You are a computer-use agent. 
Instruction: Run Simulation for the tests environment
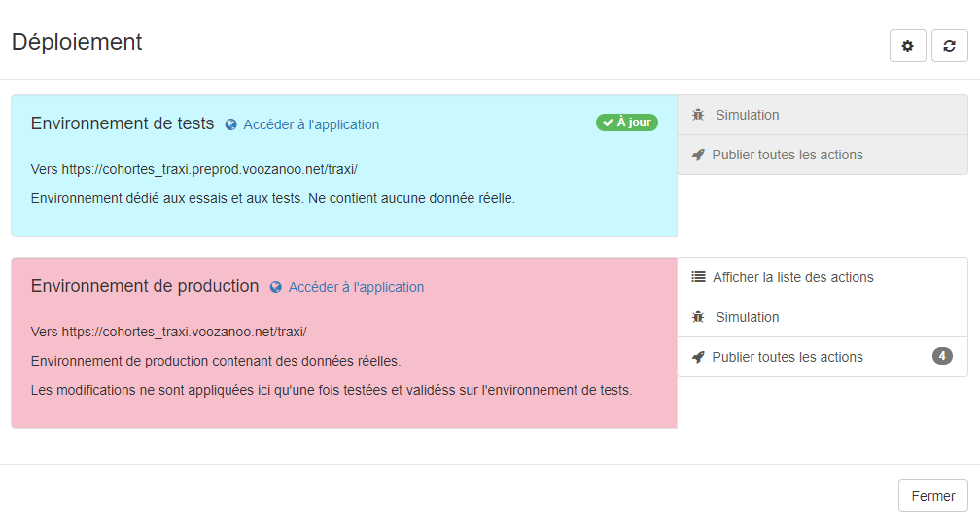pos(822,115)
